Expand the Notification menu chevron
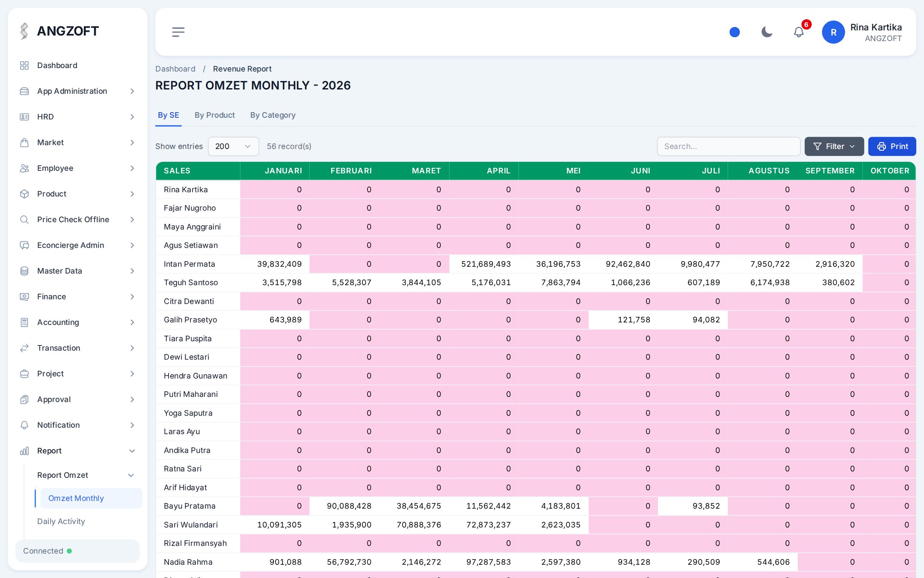Screen dimensions: 924x578 (x=132, y=425)
